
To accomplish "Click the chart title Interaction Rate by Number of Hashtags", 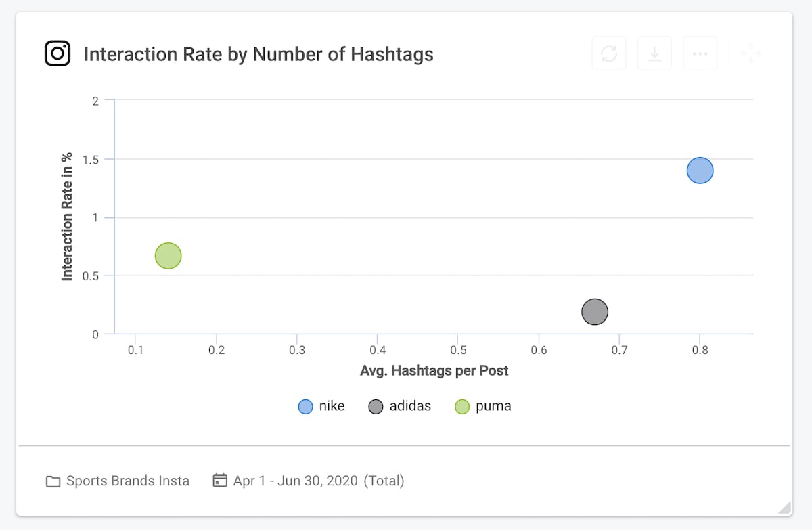I will [x=258, y=54].
